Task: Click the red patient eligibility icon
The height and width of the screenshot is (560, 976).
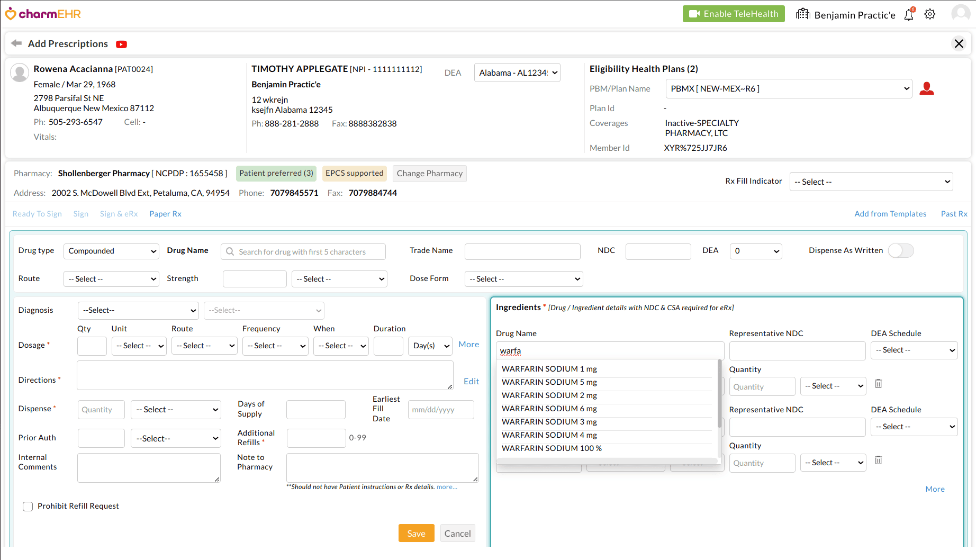Action: 926,89
